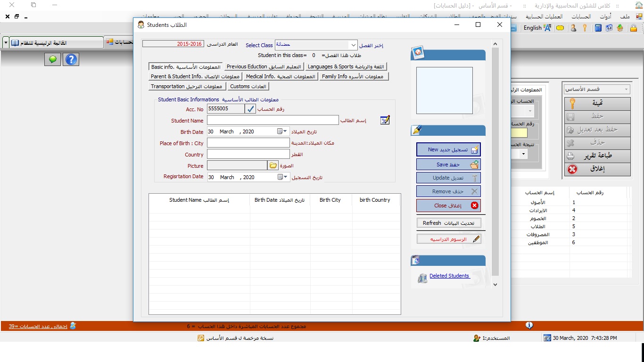Switch language using English toolbar button
This screenshot has height=362, width=644.
(x=537, y=28)
